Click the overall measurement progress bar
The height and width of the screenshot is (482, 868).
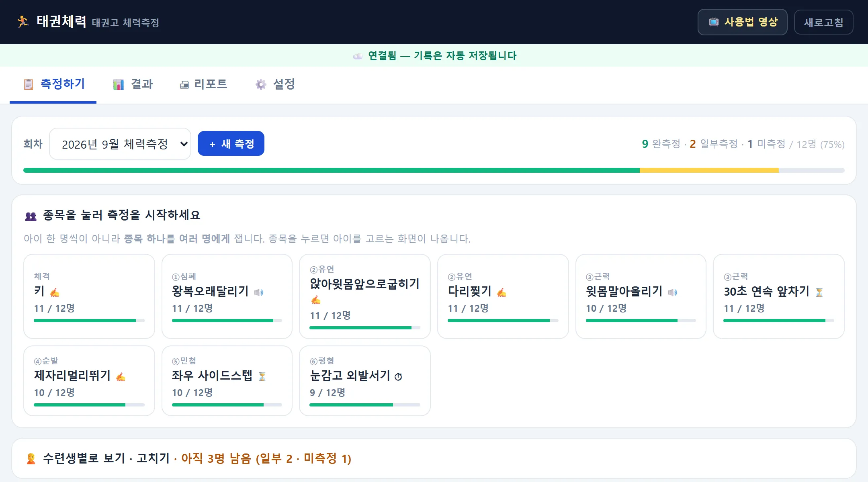click(x=434, y=170)
